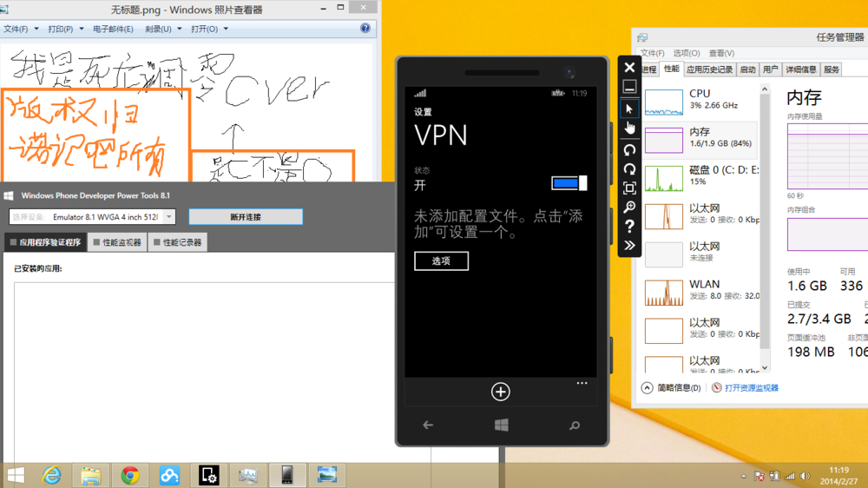Open taskbar clock 11:19 date
Viewport: 868px width, 488px height.
pyautogui.click(x=839, y=475)
